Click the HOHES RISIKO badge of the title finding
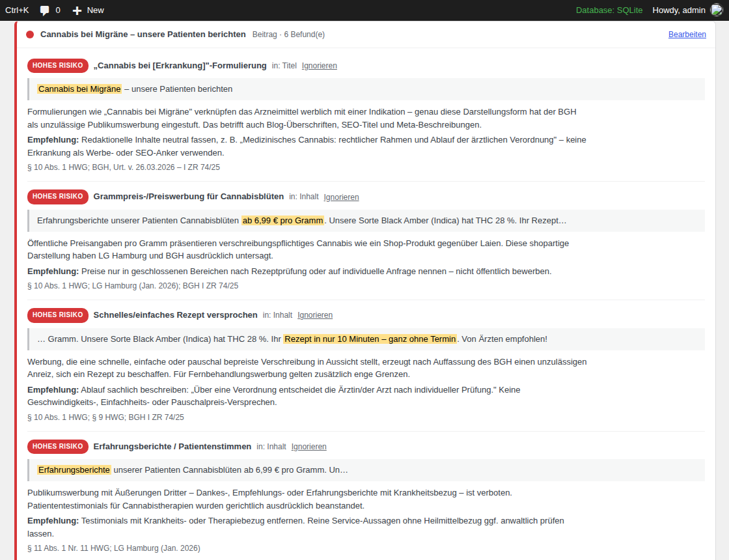The image size is (729, 560). point(58,66)
